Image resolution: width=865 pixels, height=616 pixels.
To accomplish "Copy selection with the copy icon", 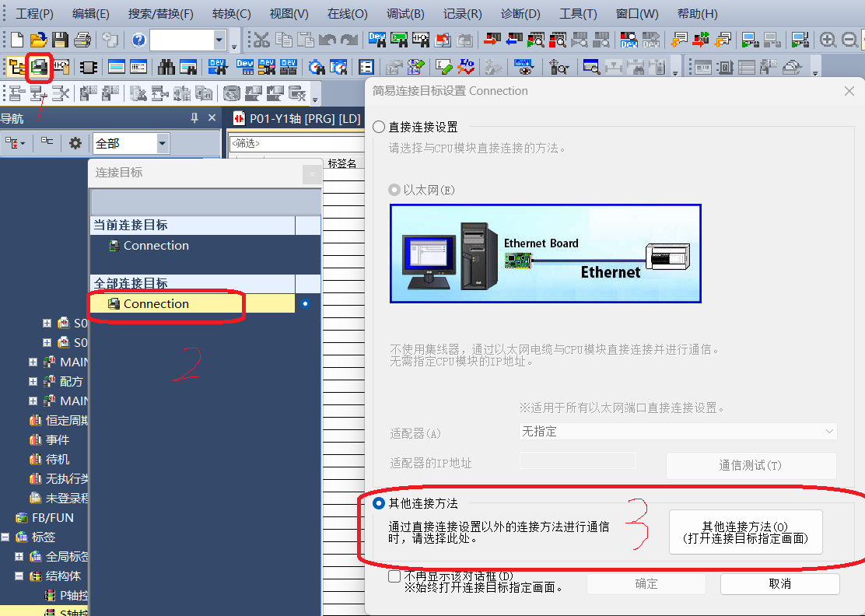I will tap(284, 40).
